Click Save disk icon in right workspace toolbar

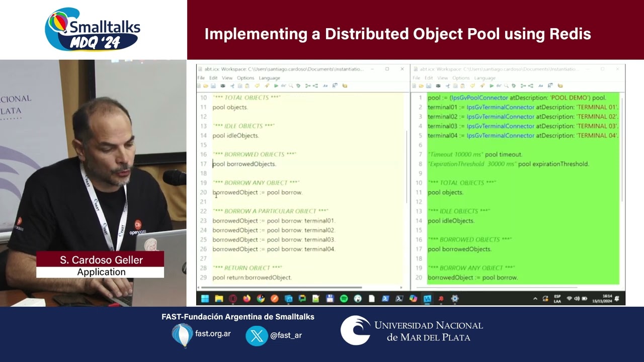point(429,86)
